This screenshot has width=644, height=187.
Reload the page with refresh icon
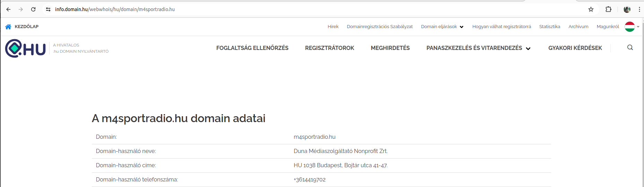33,9
